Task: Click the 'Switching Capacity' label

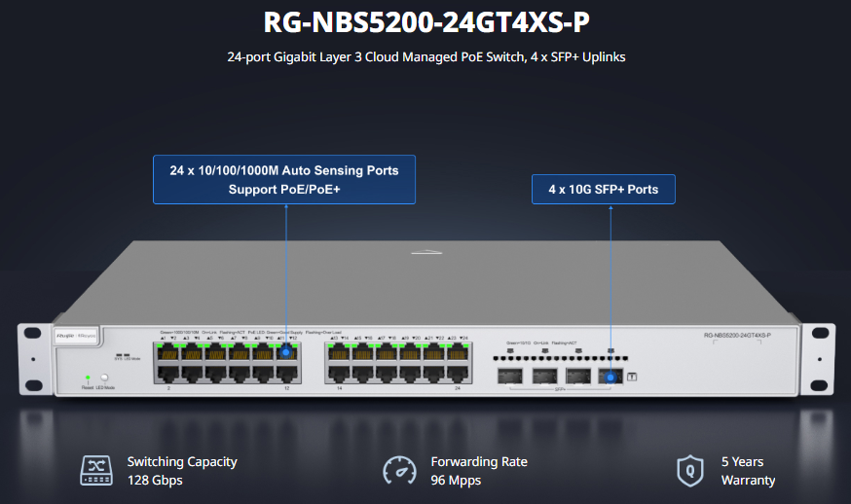Action: pyautogui.click(x=182, y=462)
